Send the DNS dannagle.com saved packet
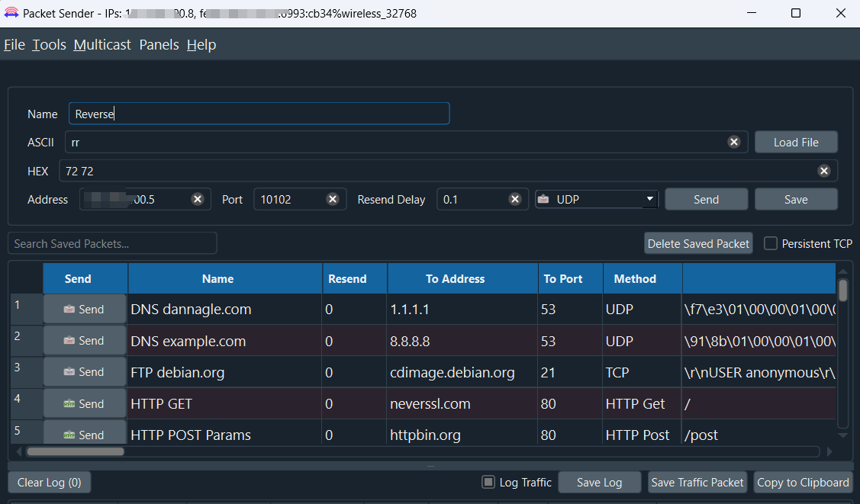Viewport: 860px width, 504px height. [x=84, y=310]
